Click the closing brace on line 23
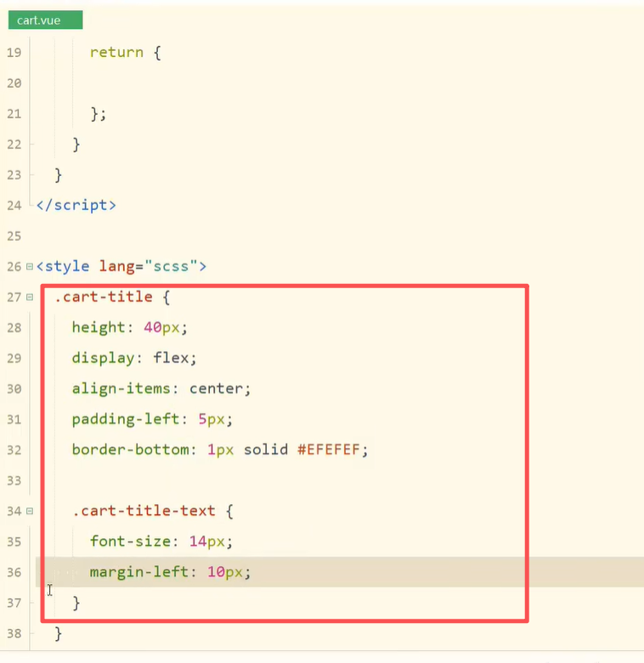The width and height of the screenshot is (644, 663). (x=59, y=174)
